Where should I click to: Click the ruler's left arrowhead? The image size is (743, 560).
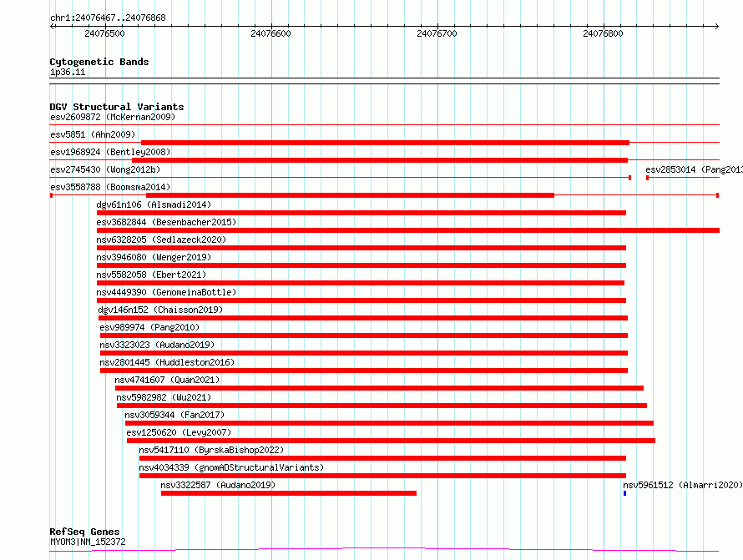click(52, 26)
